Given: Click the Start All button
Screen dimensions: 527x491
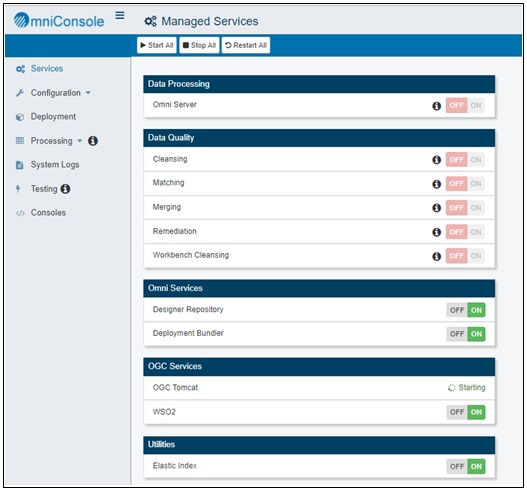Looking at the screenshot, I should pyautogui.click(x=157, y=45).
